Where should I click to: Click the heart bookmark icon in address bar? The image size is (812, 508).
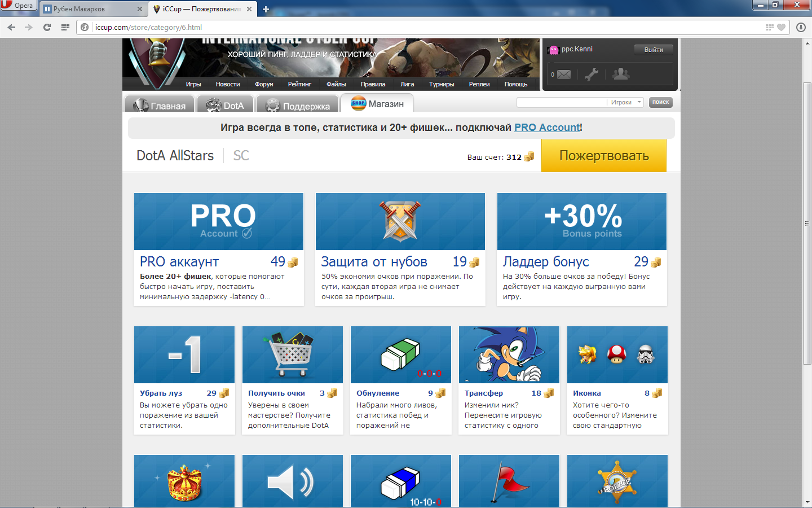[x=781, y=27]
